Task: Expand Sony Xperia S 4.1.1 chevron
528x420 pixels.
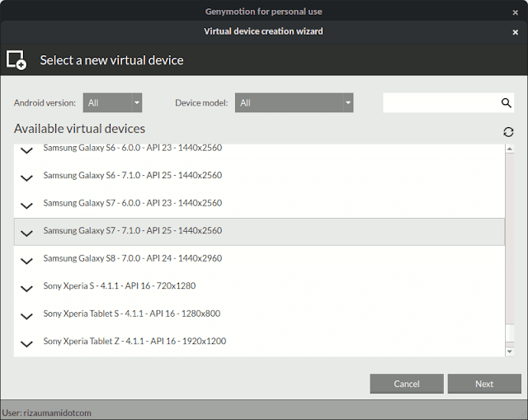Action: (x=26, y=288)
